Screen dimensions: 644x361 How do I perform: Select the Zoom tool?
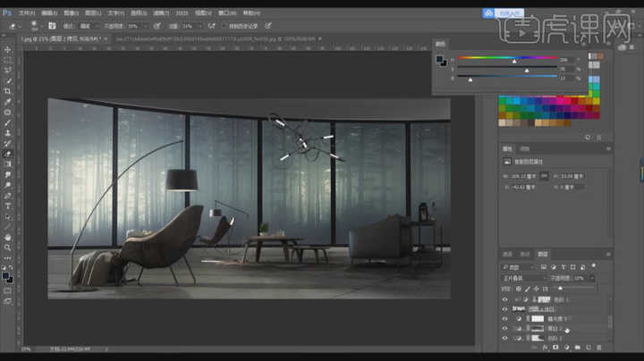(7, 248)
